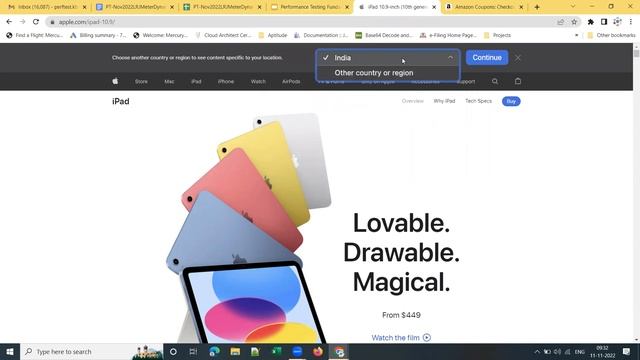Open the Chrome three-dot menu
The image size is (640, 360).
[x=631, y=22]
